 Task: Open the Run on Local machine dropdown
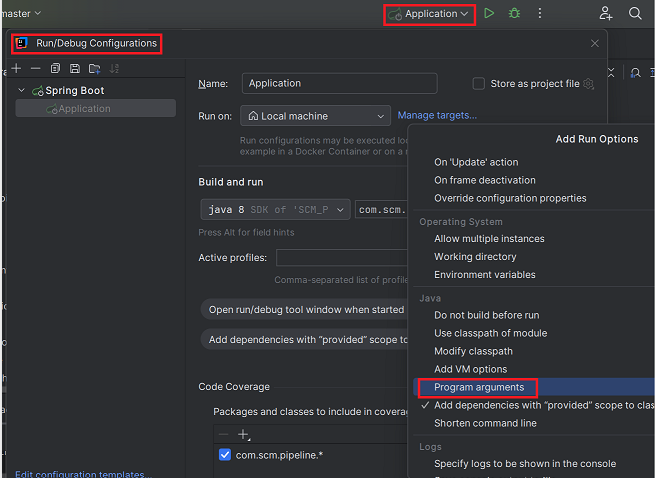pyautogui.click(x=315, y=116)
